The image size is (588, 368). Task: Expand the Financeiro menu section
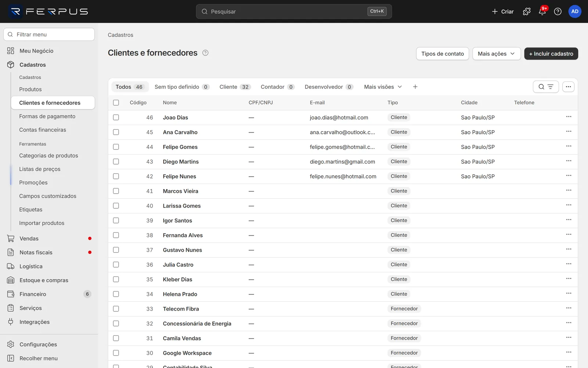coord(49,294)
